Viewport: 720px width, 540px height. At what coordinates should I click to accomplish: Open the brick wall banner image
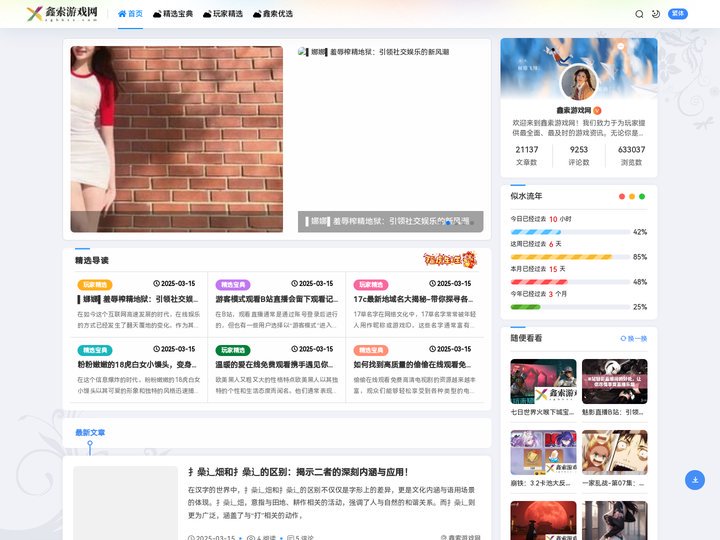[177, 139]
